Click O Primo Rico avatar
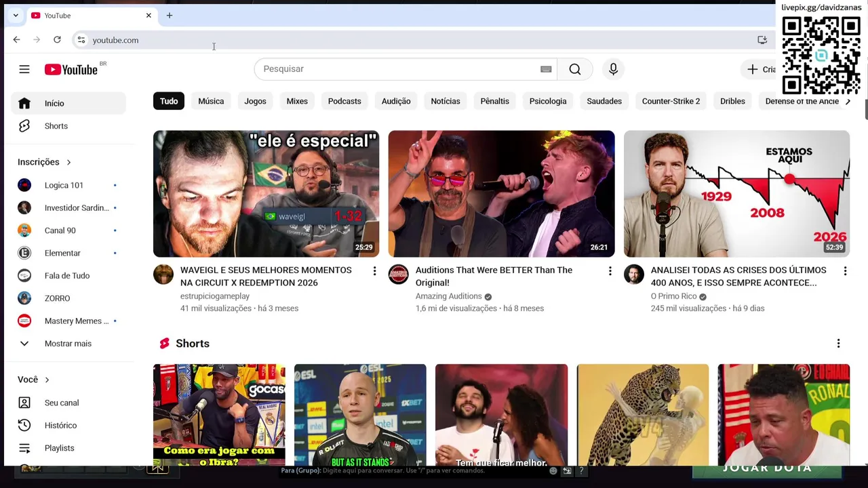868x488 pixels. (x=634, y=274)
